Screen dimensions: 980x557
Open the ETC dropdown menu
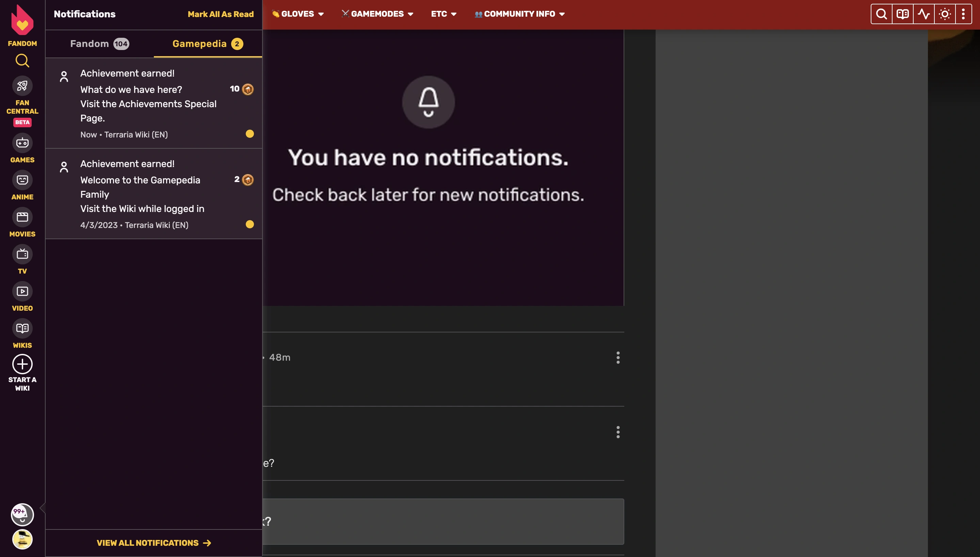click(x=443, y=14)
